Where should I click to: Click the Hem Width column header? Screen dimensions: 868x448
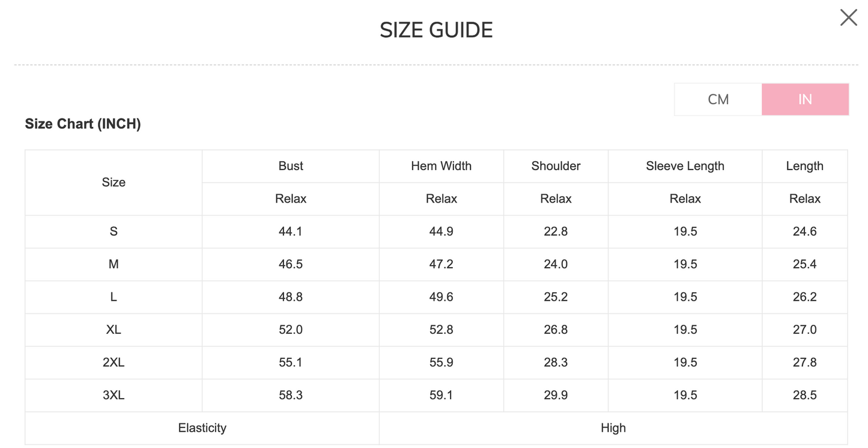(x=441, y=166)
